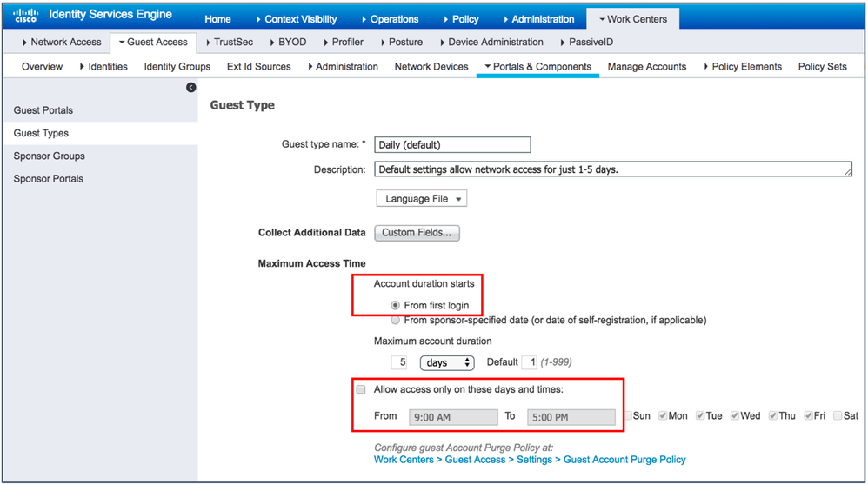Click the Guest type name field
The width and height of the screenshot is (868, 484).
click(x=452, y=145)
